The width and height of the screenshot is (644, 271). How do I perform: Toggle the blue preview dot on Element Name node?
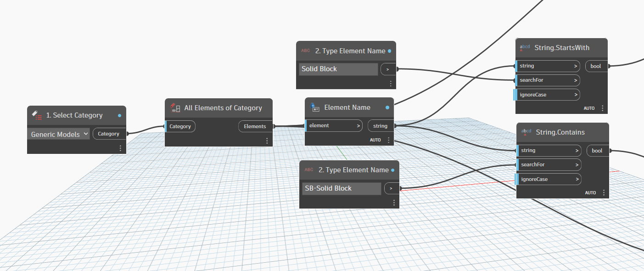tap(387, 107)
